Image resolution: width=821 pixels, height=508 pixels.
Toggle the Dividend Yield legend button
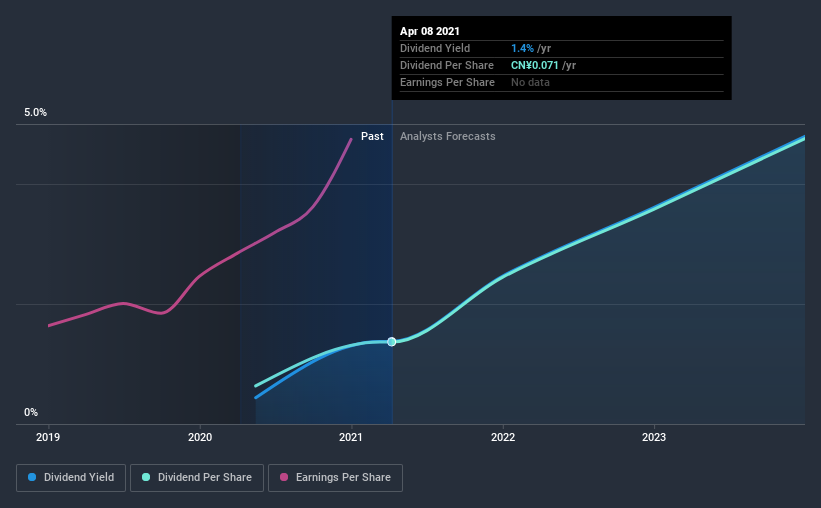coord(70,478)
